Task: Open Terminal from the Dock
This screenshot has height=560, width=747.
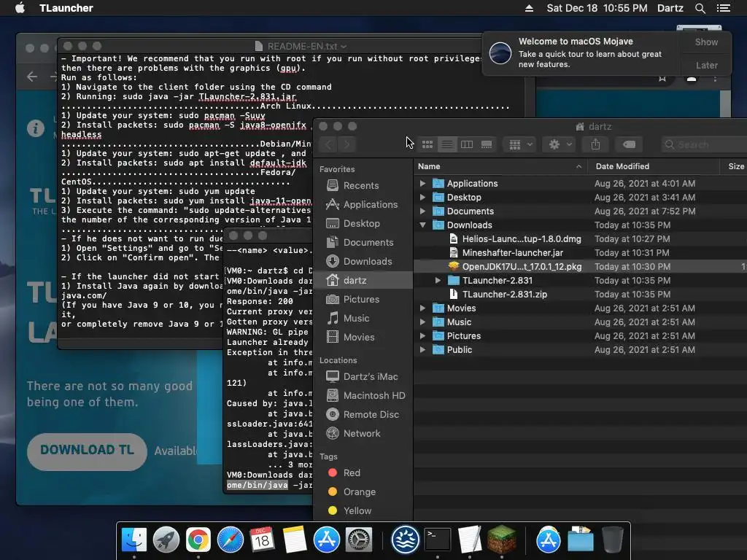Action: tap(438, 540)
